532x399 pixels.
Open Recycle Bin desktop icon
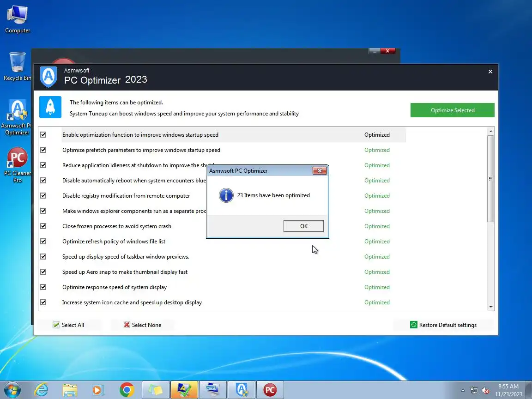click(17, 66)
